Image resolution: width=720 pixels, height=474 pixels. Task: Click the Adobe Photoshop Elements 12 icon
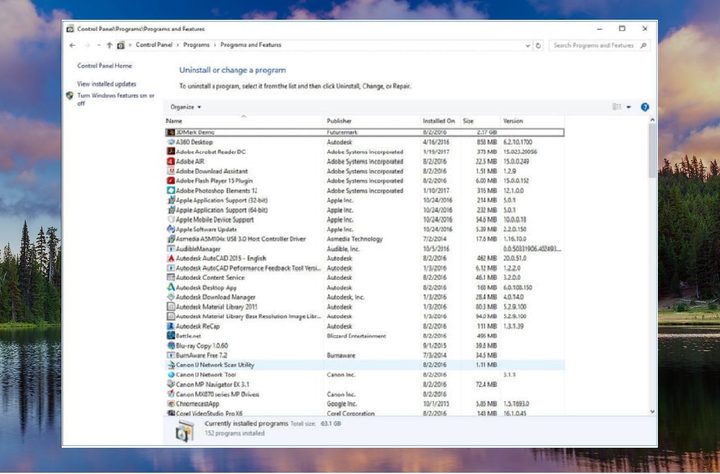pyautogui.click(x=171, y=190)
